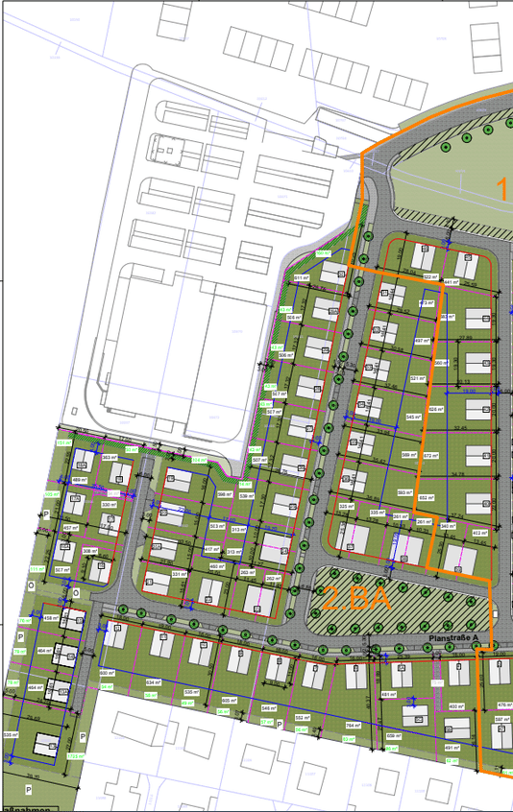513x812 pixels.
Task: Click the green 1723 m² area label
Action: click(76, 756)
